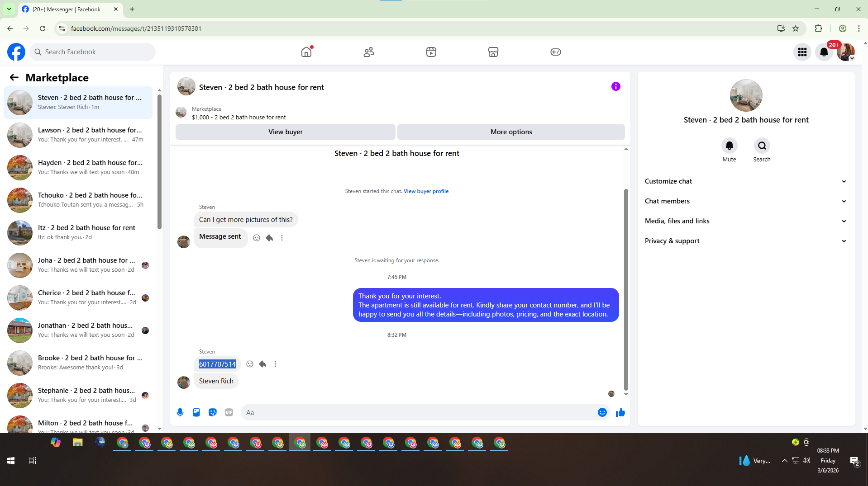868x486 pixels.
Task: Click the Facebook logo
Action: (16, 52)
